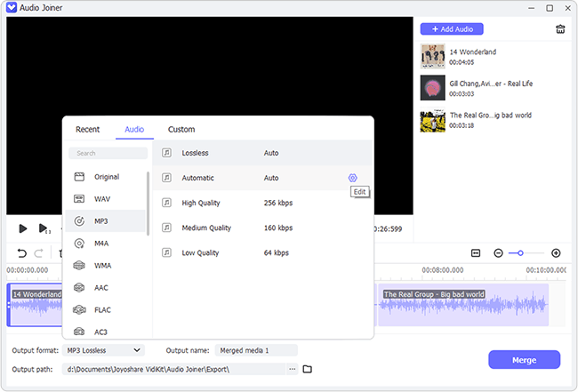Image resolution: width=578 pixels, height=392 pixels.
Task: Click the big bad world track thumbnail
Action: (x=433, y=120)
